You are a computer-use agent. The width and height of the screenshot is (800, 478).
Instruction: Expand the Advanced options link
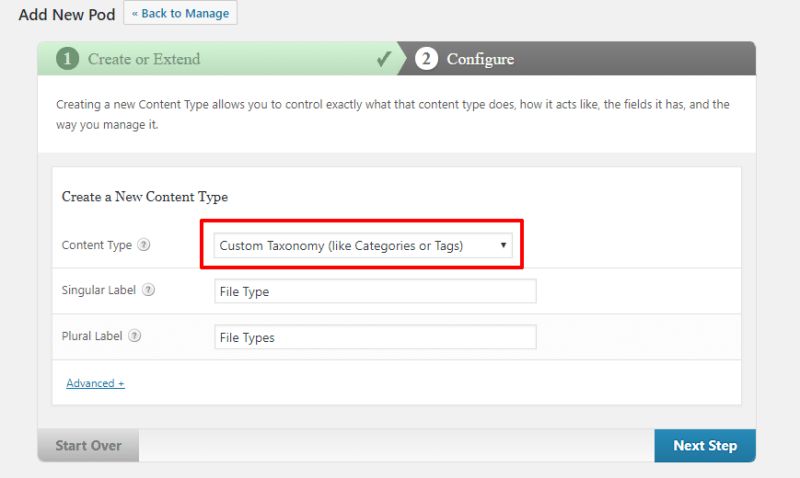[95, 383]
